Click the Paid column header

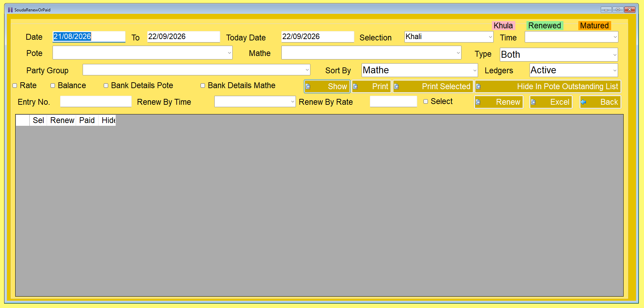tap(87, 120)
